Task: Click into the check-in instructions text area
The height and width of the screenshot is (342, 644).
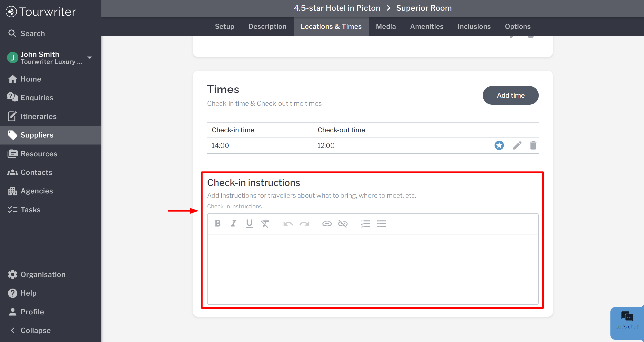Action: tap(372, 269)
